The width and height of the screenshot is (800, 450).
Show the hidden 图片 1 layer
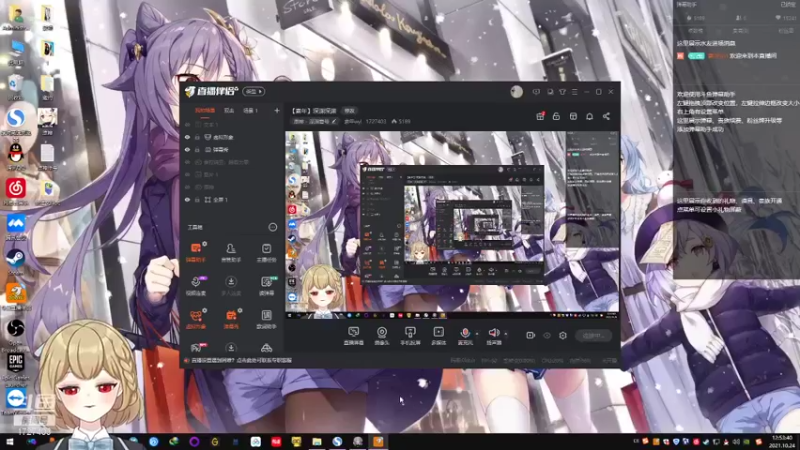[x=187, y=174]
